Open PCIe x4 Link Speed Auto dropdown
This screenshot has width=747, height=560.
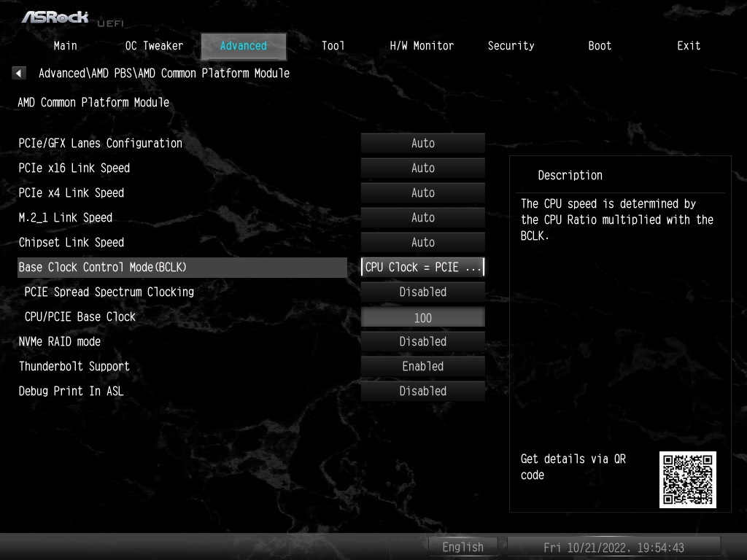pos(422,192)
